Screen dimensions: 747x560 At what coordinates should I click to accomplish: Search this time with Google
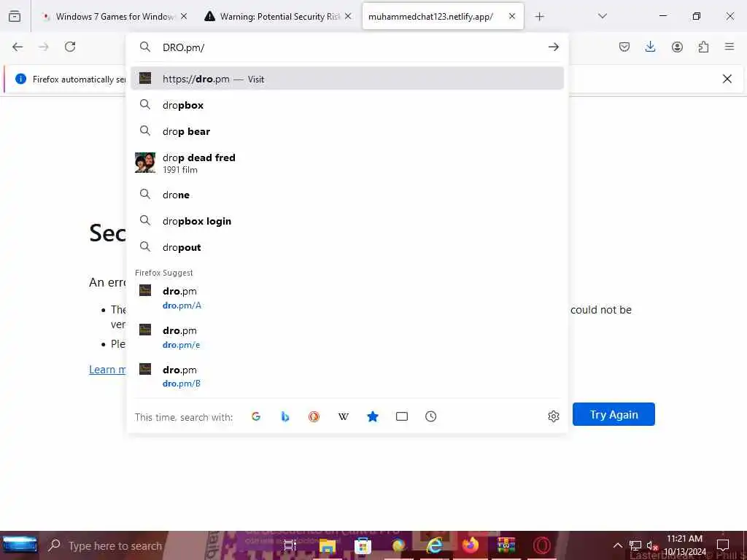coord(256,416)
